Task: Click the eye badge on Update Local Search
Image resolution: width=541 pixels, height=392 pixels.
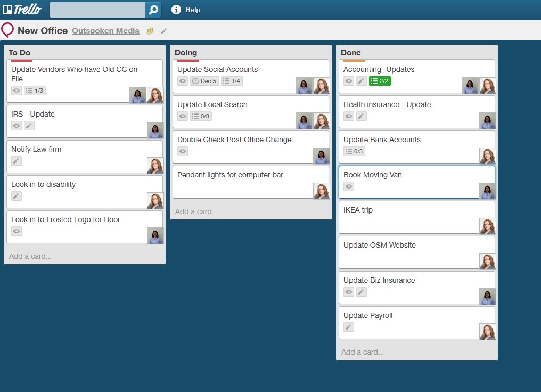Action: (183, 116)
